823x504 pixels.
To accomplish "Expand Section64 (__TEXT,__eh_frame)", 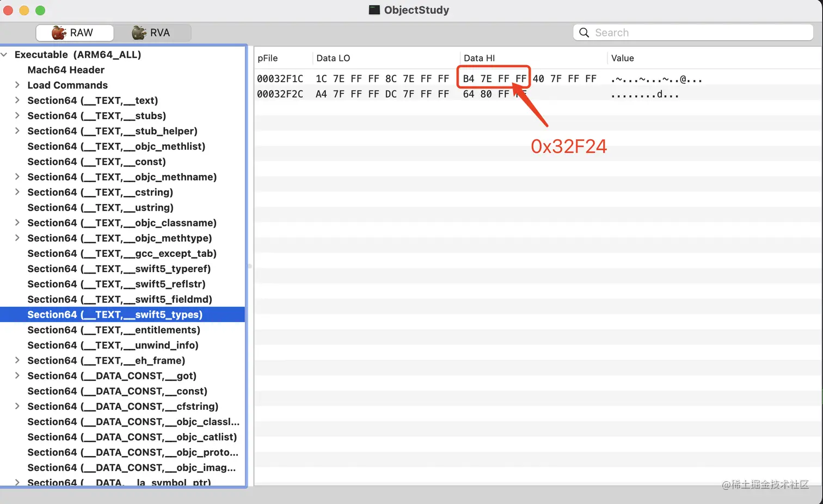I will click(17, 360).
